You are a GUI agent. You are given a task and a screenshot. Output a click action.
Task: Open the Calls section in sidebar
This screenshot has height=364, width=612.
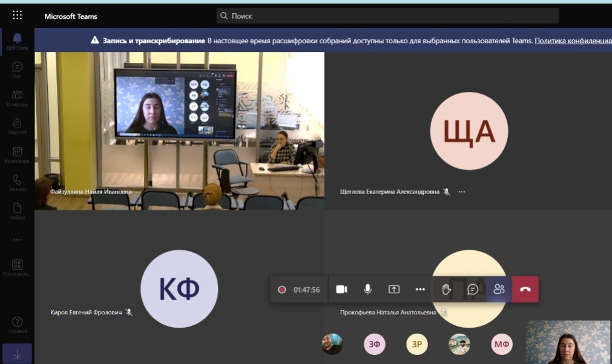(17, 183)
